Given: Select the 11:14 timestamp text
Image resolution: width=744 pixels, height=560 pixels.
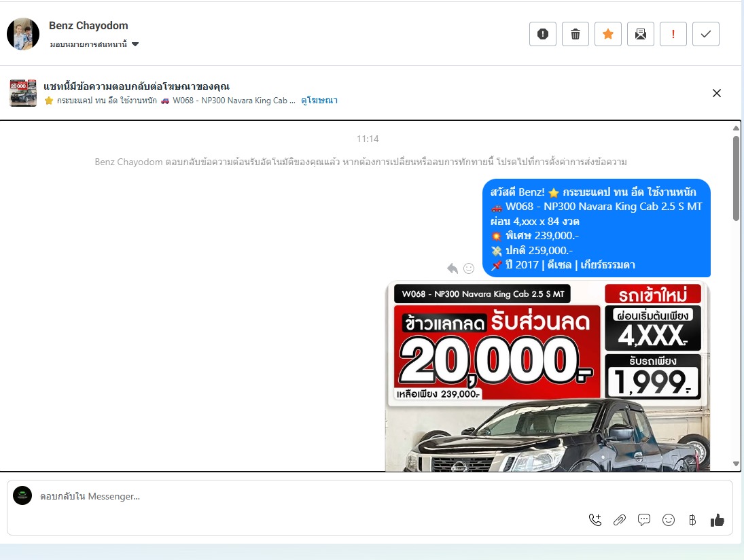Looking at the screenshot, I should click(368, 139).
